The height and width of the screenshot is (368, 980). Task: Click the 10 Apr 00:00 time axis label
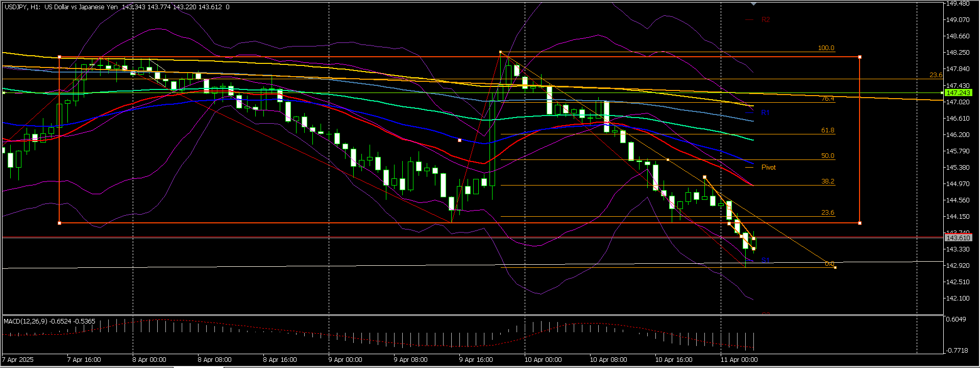543,360
